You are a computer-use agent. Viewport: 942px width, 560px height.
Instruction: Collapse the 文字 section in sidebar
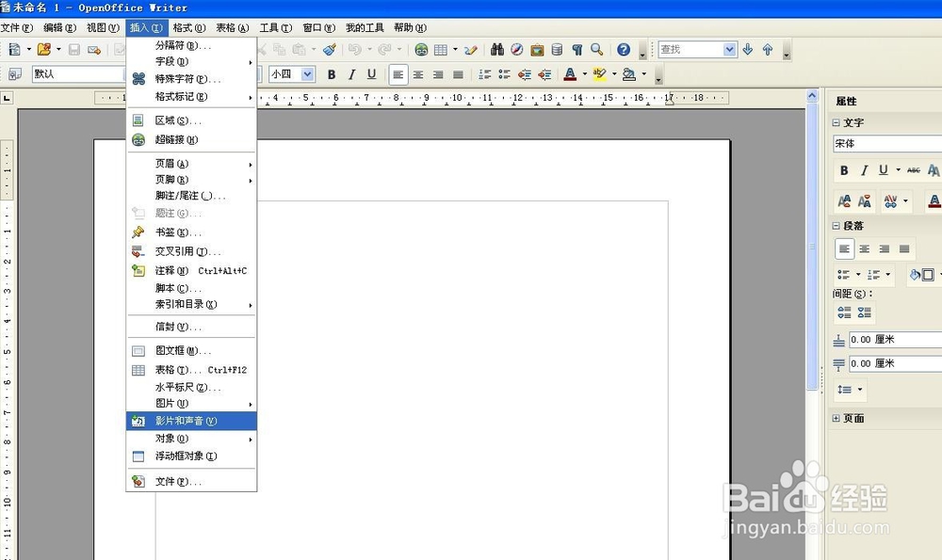[x=836, y=122]
